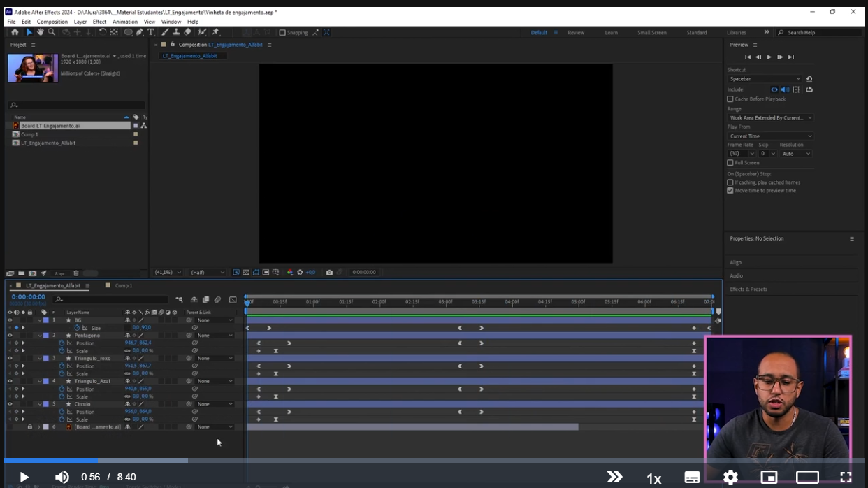868x488 pixels.
Task: Open the Play From Current Time dropdown
Action: coord(770,136)
